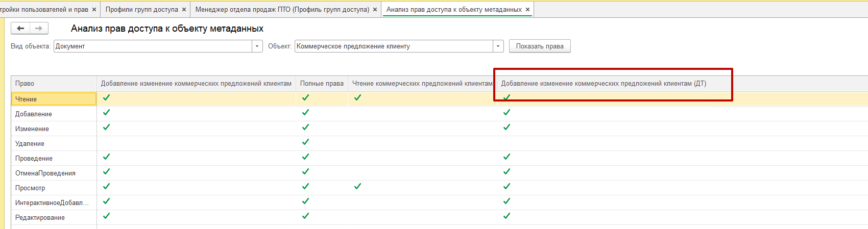The image size is (868, 229).
Task: Close the Настройки пользователей и прав tab
Action: 94,10
